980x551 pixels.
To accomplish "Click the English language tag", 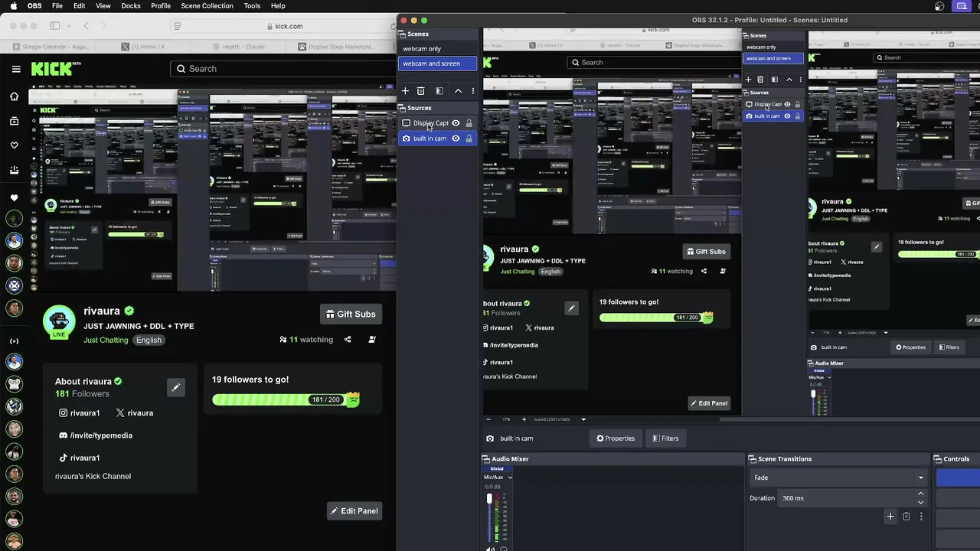I will pyautogui.click(x=149, y=340).
